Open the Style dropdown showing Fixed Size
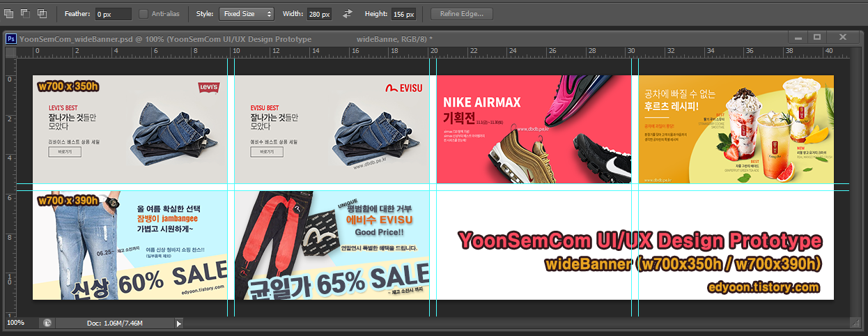Image resolution: width=868 pixels, height=336 pixels. pyautogui.click(x=247, y=13)
